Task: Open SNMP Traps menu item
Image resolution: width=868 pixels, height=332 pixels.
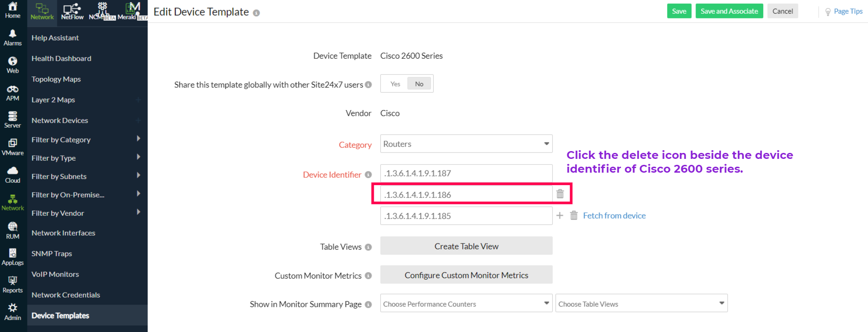Action: (x=52, y=253)
